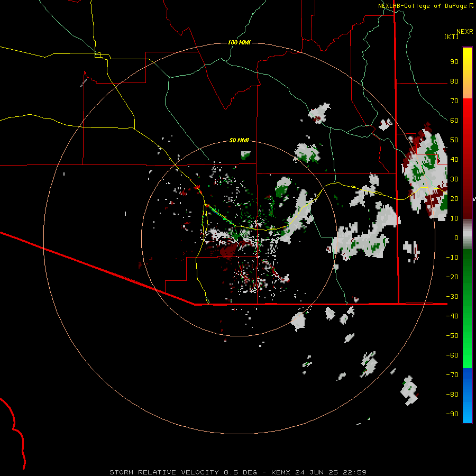Image resolution: width=476 pixels, height=476 pixels.
Task: Click the [KT] units label
Action: [x=452, y=36]
